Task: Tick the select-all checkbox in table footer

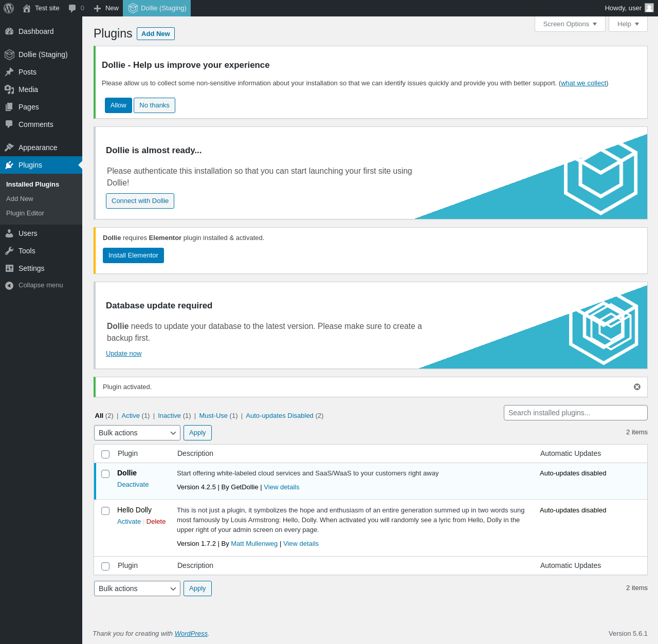Action: [105, 566]
